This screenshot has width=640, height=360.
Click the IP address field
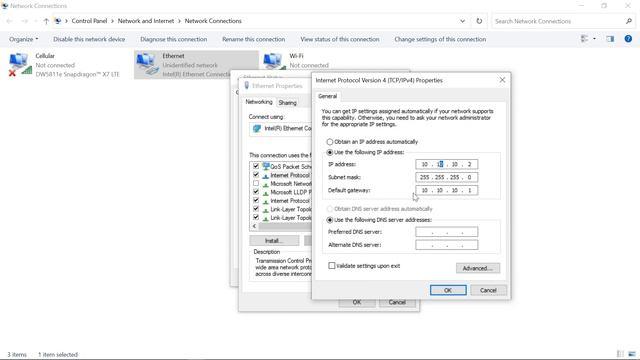[447, 164]
